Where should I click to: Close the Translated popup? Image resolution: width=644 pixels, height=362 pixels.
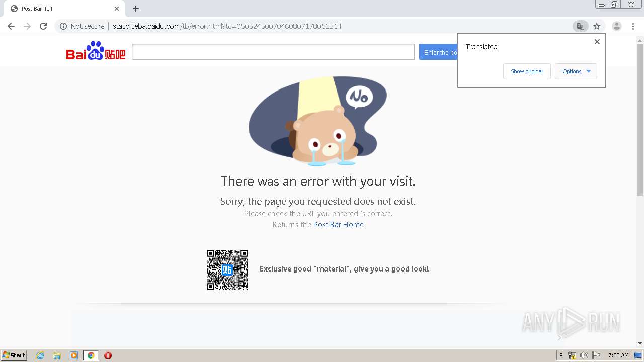pos(597,42)
